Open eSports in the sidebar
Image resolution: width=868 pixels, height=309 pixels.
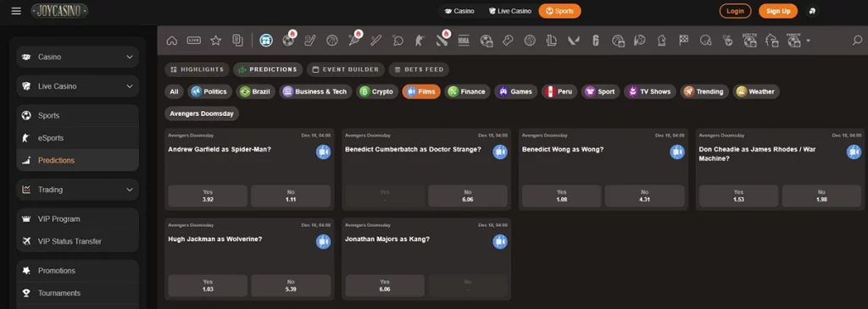click(x=77, y=138)
